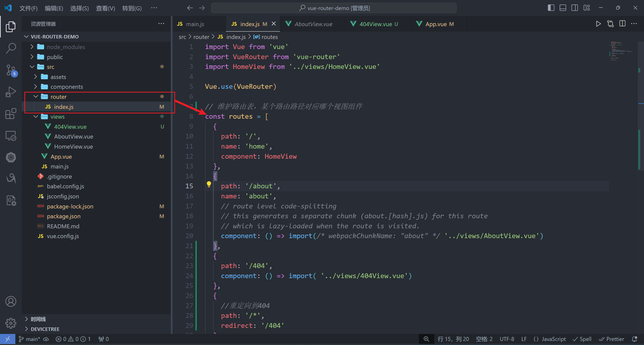
Task: Open the Search view in activity bar
Action: pos(11,48)
